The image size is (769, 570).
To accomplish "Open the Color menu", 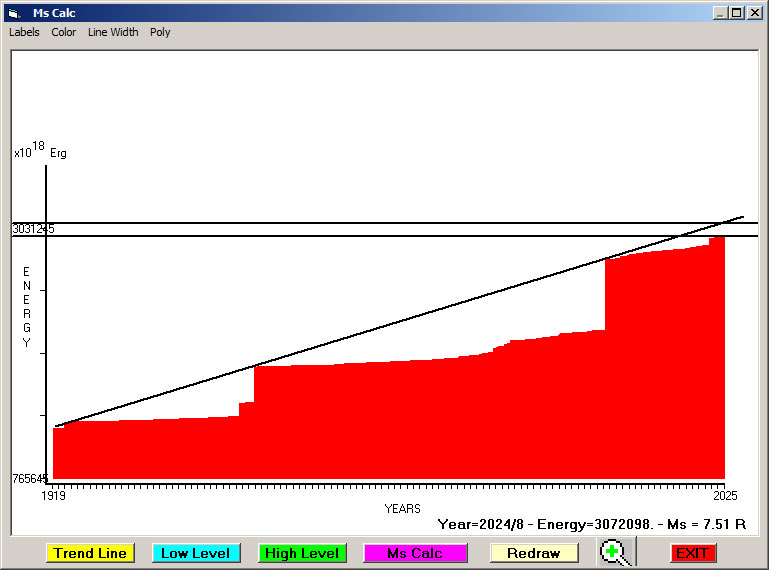I will (64, 32).
